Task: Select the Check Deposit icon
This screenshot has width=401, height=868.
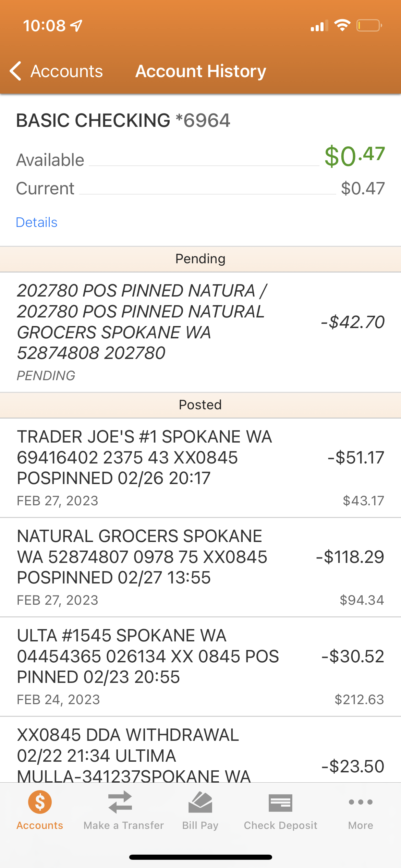Action: pyautogui.click(x=280, y=803)
